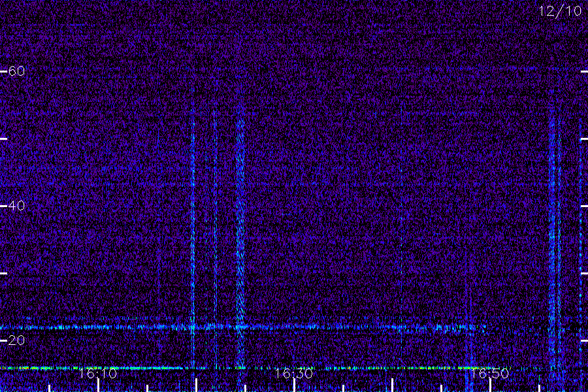Click the 20 frequency axis label
This screenshot has width=588, height=392.
[x=16, y=340]
